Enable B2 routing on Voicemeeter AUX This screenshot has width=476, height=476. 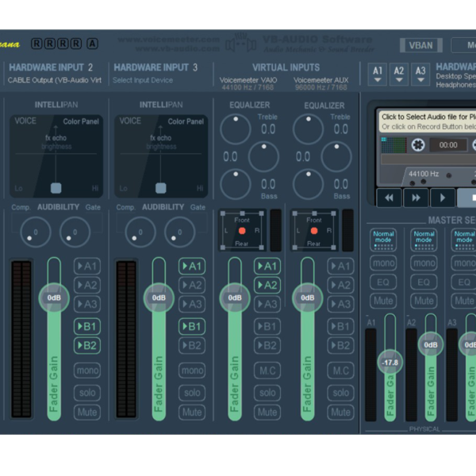point(340,345)
